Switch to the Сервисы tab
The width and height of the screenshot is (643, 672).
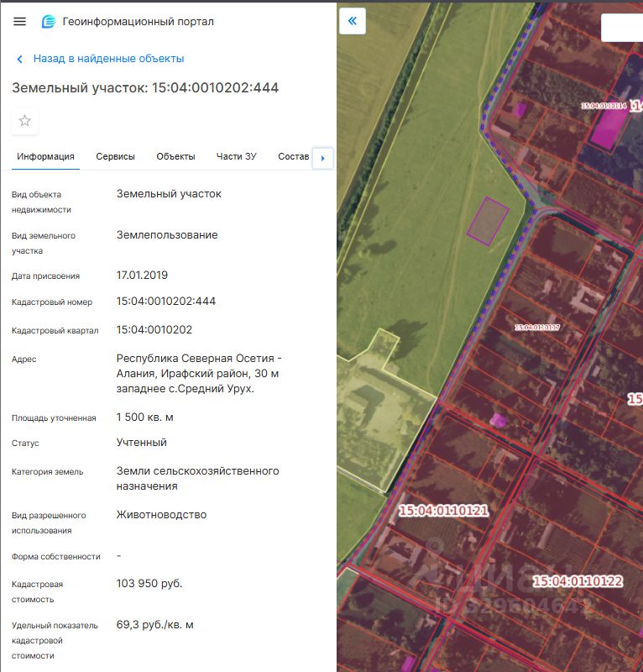tap(115, 156)
